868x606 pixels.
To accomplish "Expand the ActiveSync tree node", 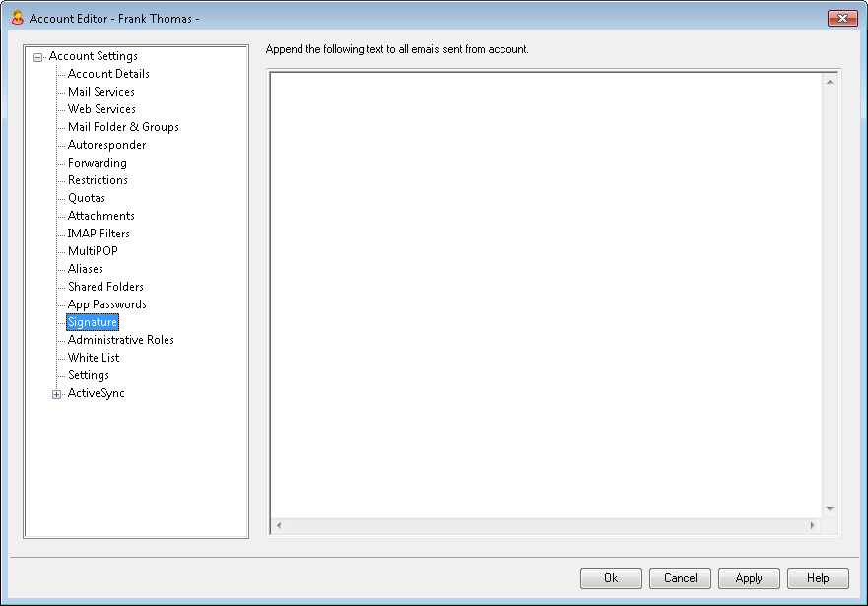I will 57,394.
